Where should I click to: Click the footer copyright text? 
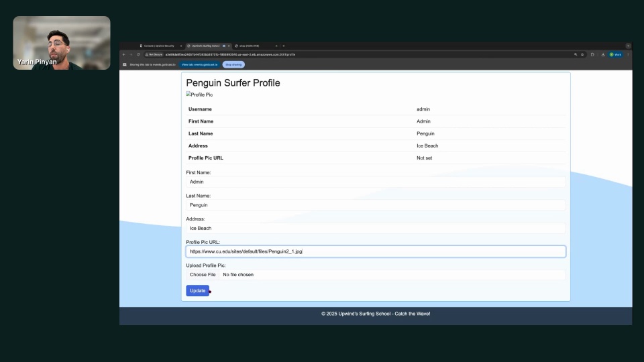click(376, 314)
